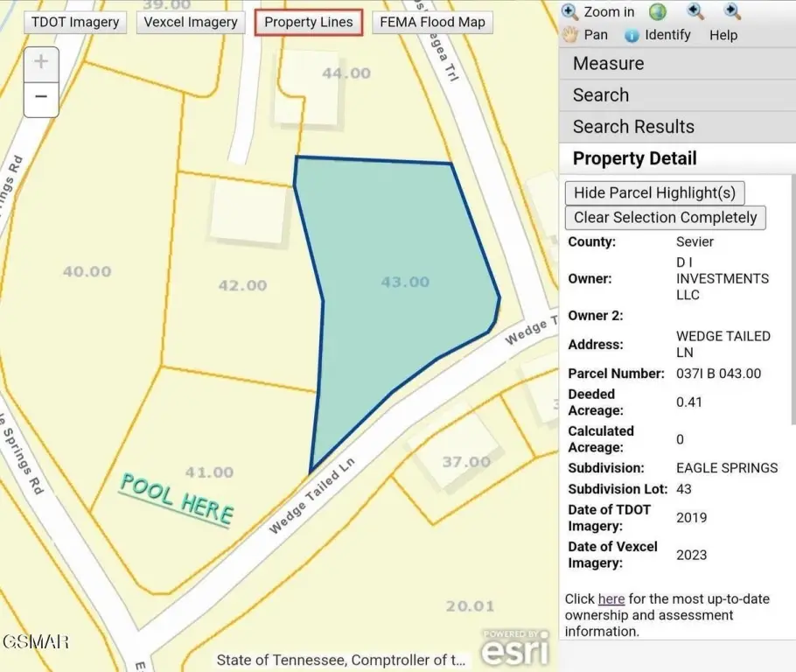Image resolution: width=796 pixels, height=672 pixels.
Task: Expand the Search Results panel
Action: tap(633, 127)
